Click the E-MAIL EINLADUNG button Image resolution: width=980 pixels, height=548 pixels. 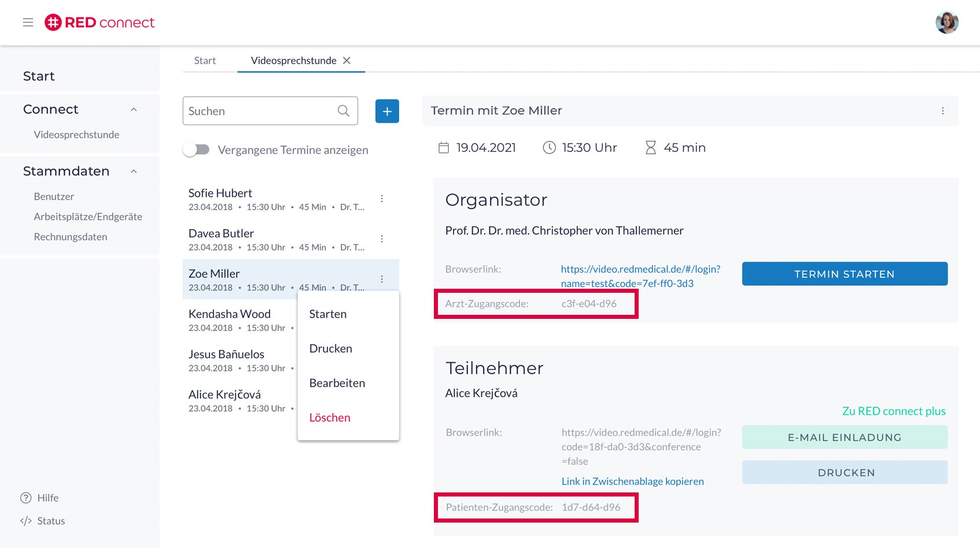pos(844,437)
